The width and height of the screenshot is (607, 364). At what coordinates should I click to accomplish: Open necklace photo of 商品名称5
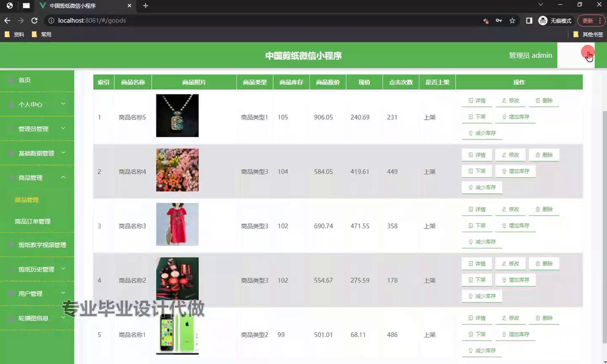[177, 115]
